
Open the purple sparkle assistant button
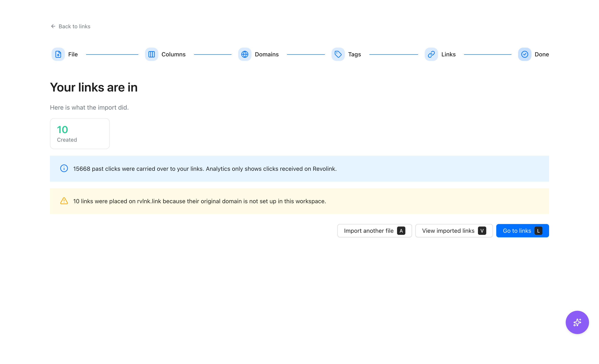(577, 322)
